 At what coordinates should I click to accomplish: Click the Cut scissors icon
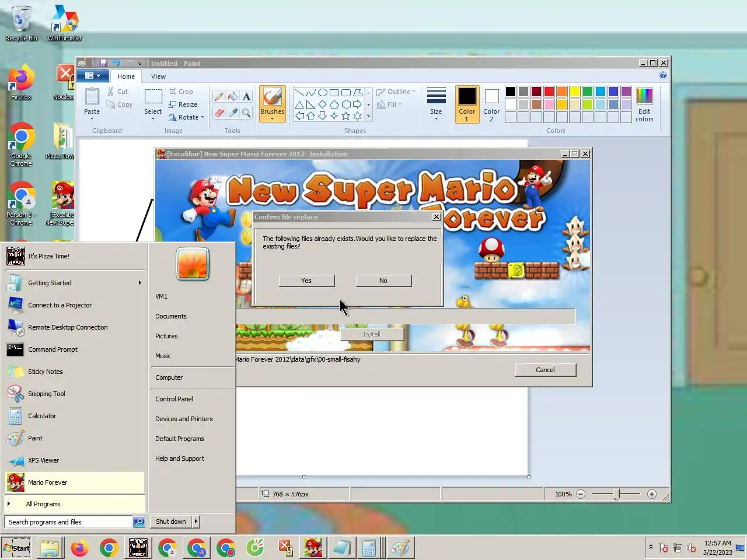click(x=111, y=92)
